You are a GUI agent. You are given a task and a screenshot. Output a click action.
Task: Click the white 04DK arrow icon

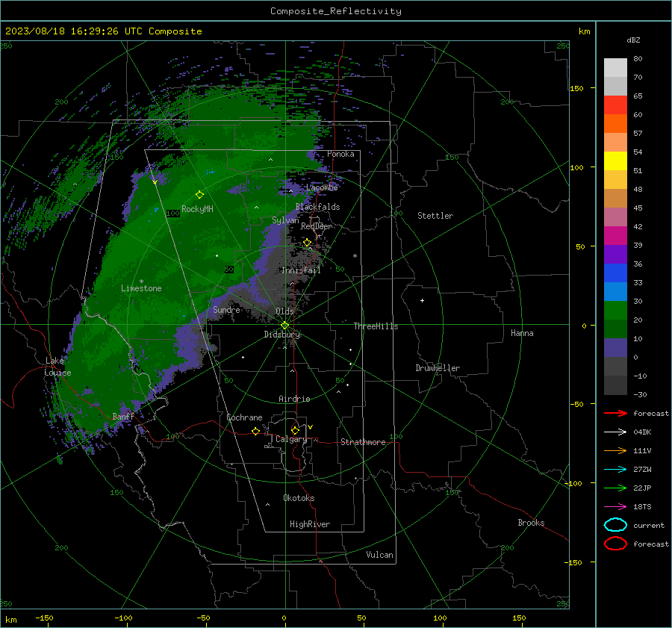[x=615, y=432]
